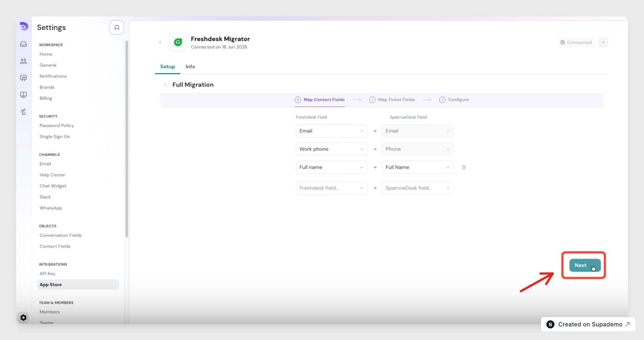Screen dimensions: 644x340
Task: Open Single Sign On settings
Action: click(x=55, y=137)
